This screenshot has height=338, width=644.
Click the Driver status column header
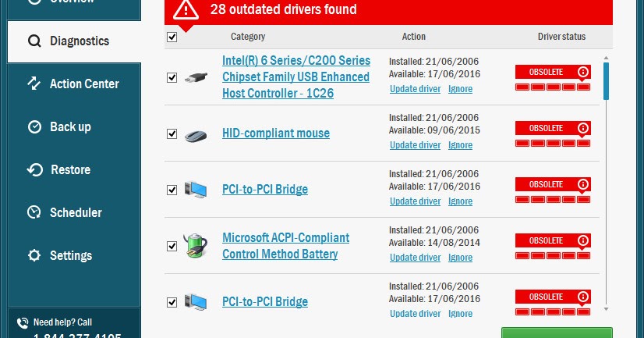tap(561, 37)
